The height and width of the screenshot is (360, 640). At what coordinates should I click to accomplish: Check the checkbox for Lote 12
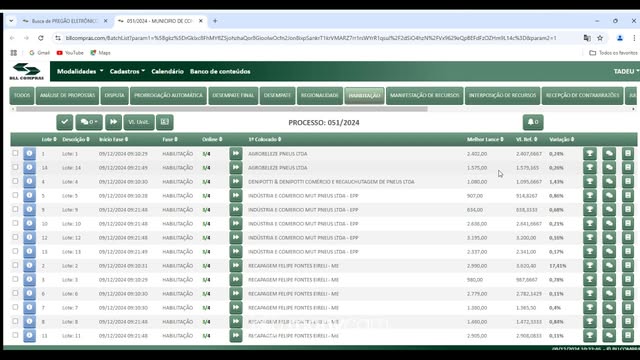pos(15,237)
